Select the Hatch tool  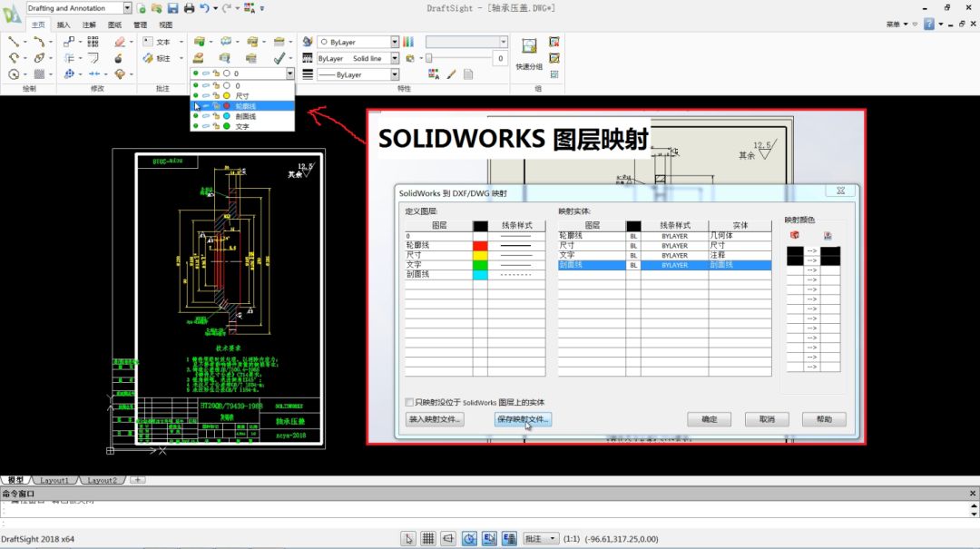[39, 74]
